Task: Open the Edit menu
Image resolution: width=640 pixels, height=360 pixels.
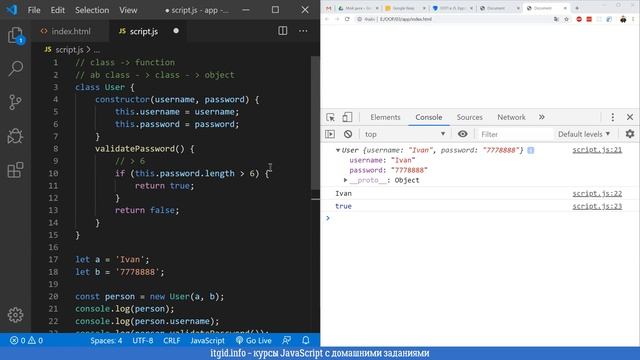Action: pyautogui.click(x=58, y=10)
